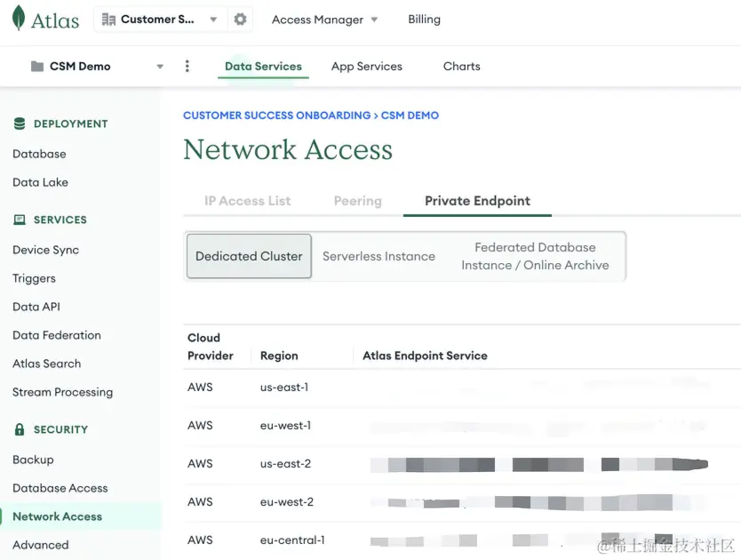This screenshot has height=560, width=741.
Task: Open the IP Access List tab
Action: point(247,201)
